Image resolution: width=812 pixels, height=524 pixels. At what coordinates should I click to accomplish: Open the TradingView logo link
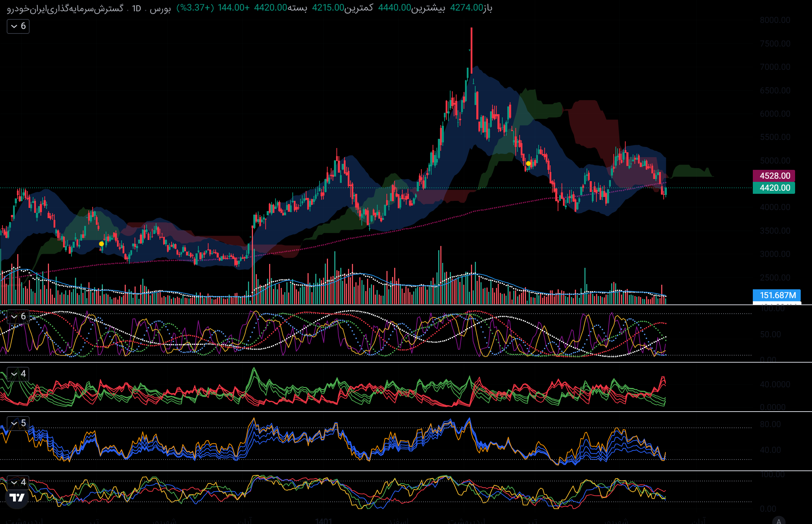coord(17,498)
